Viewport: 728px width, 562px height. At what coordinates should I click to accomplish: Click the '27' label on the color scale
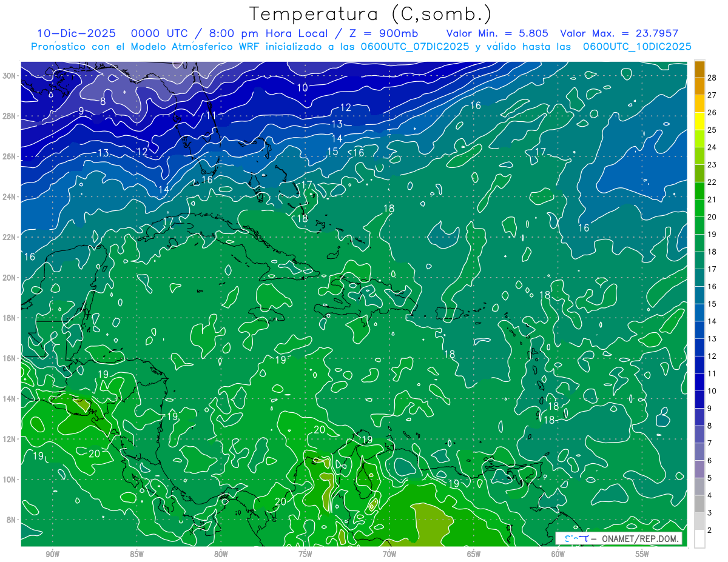[x=712, y=95]
